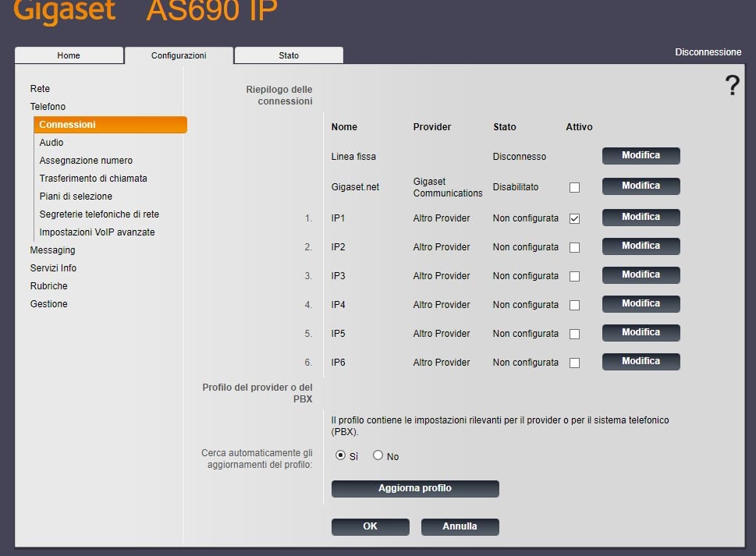Uncheck the IP1 Attivo checkbox

574,219
